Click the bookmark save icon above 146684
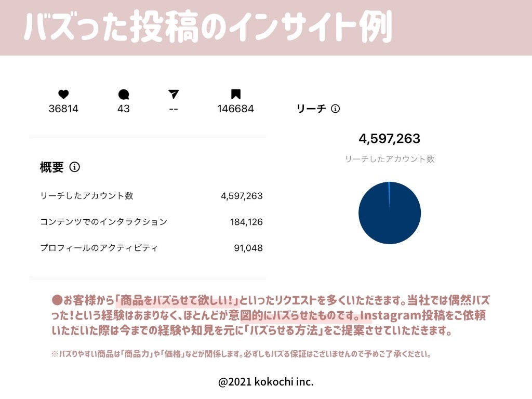The image size is (532, 399). (236, 94)
